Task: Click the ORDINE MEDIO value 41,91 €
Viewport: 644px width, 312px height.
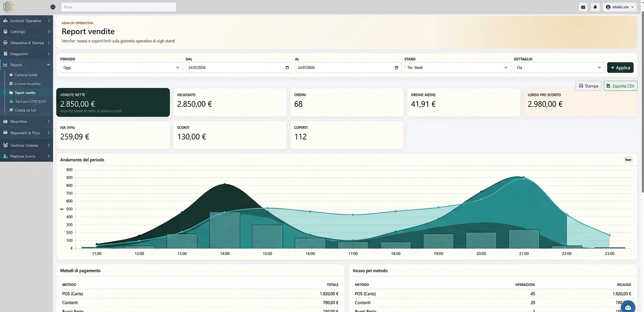Action: tap(423, 104)
